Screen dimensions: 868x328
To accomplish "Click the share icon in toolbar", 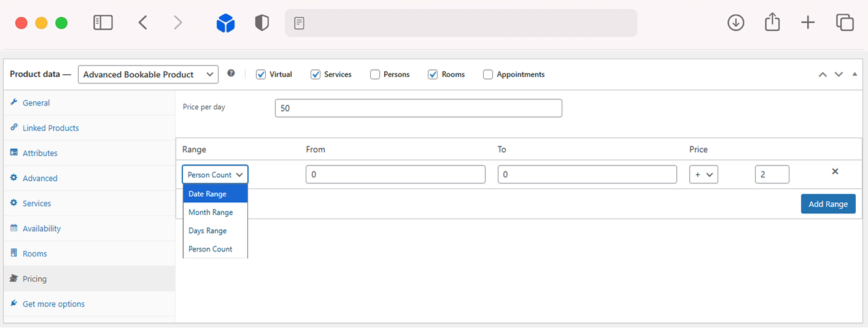I will click(x=772, y=23).
